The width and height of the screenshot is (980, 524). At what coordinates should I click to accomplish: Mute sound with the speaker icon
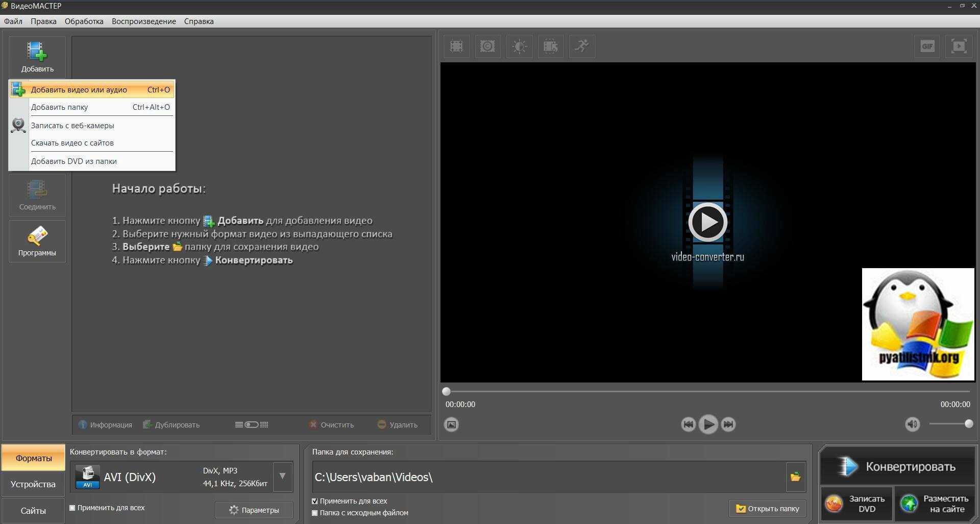point(912,424)
